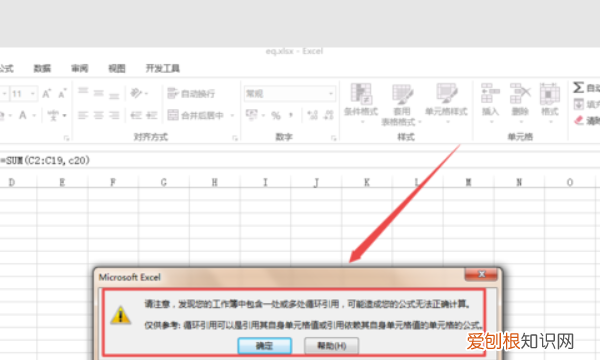The image size is (600, 360).
Task: Confirm the dialog with 确定 button
Action: (x=264, y=346)
